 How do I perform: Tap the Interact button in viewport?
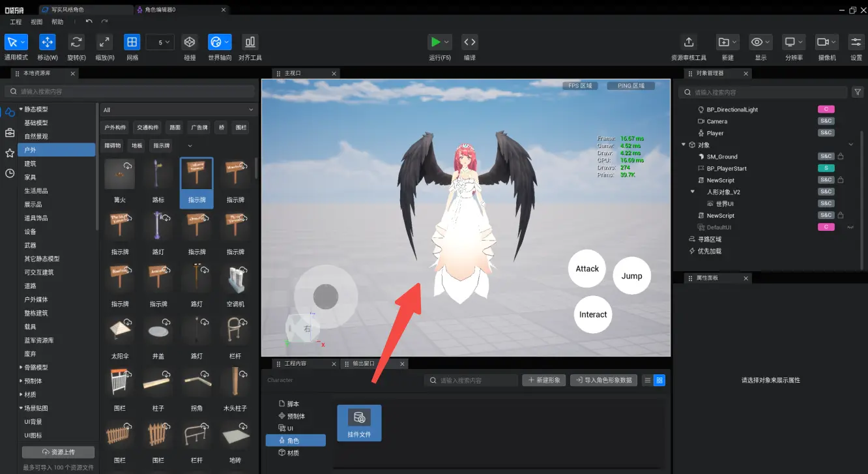(x=593, y=314)
